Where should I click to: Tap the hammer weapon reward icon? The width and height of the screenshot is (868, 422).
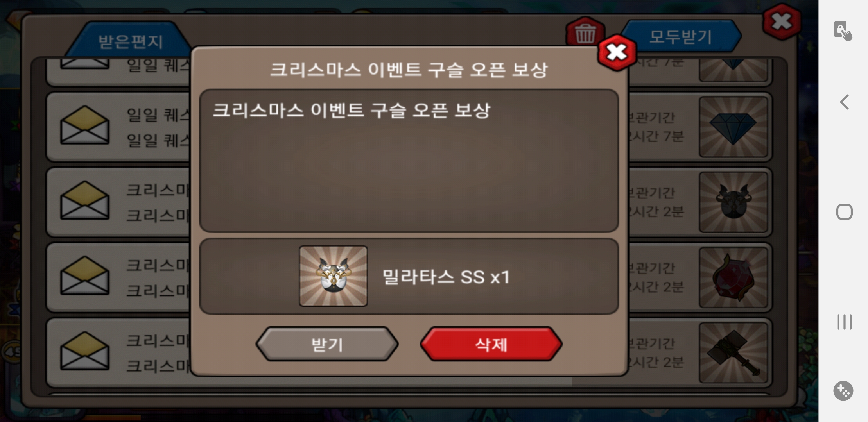(733, 353)
